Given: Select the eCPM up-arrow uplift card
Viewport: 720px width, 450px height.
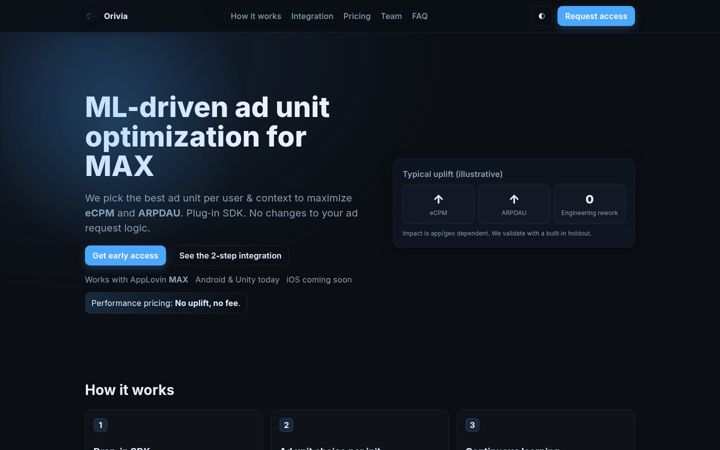Looking at the screenshot, I should 439,204.
